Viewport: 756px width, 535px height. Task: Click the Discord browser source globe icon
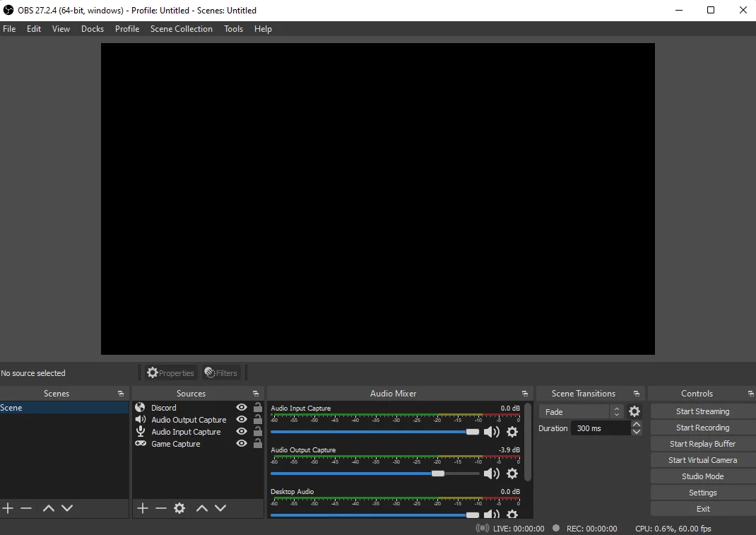pyautogui.click(x=141, y=408)
